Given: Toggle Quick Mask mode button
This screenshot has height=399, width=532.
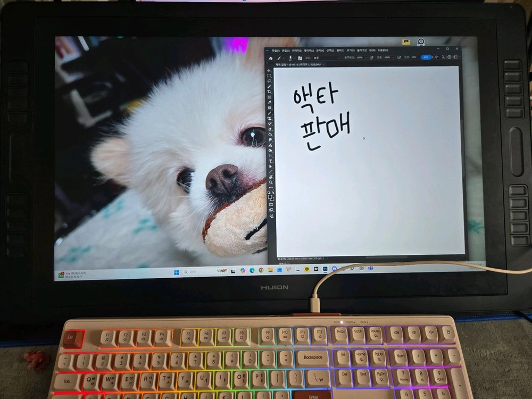Looking at the screenshot, I should point(271,205).
